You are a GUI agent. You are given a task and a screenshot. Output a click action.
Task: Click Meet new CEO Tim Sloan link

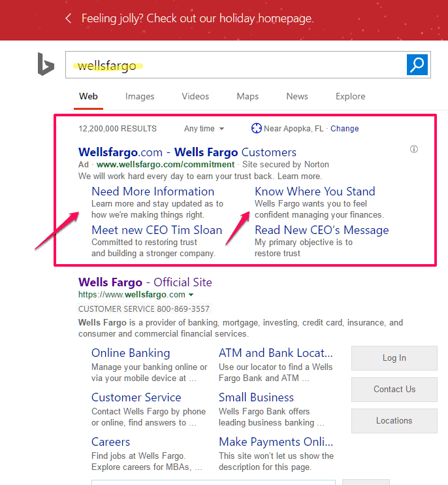click(x=157, y=230)
